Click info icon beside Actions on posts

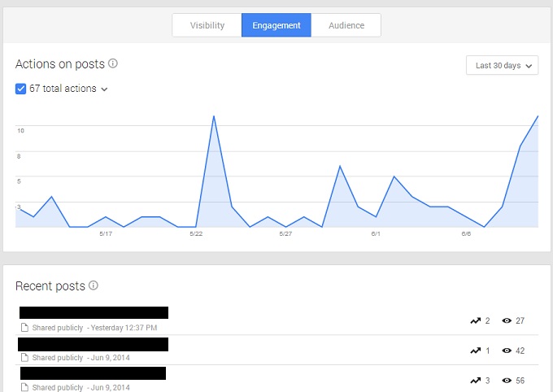click(x=112, y=63)
